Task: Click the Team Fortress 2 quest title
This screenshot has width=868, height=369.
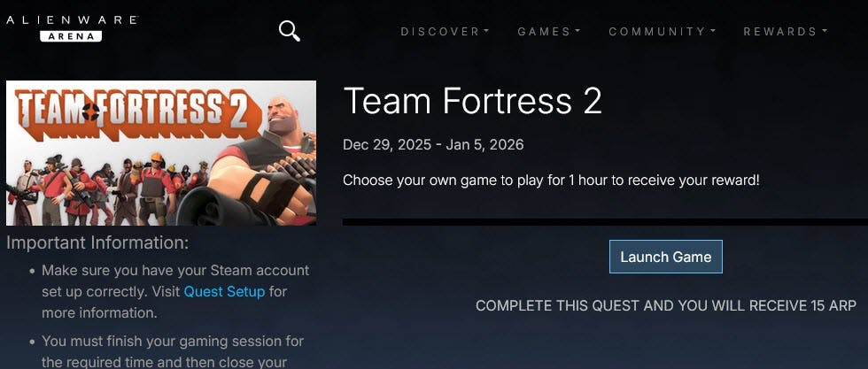Action: [x=472, y=101]
